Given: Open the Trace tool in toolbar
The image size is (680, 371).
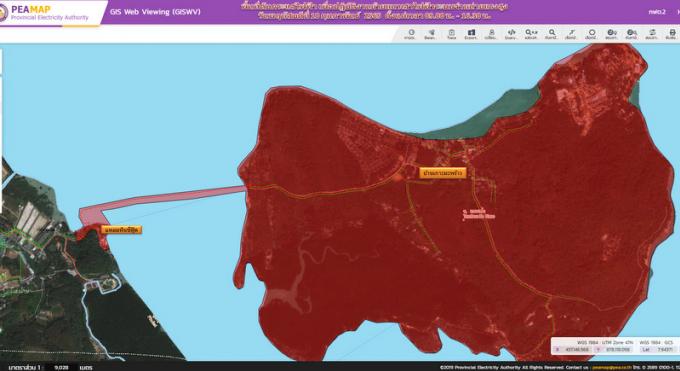Looking at the screenshot, I should [x=451, y=34].
